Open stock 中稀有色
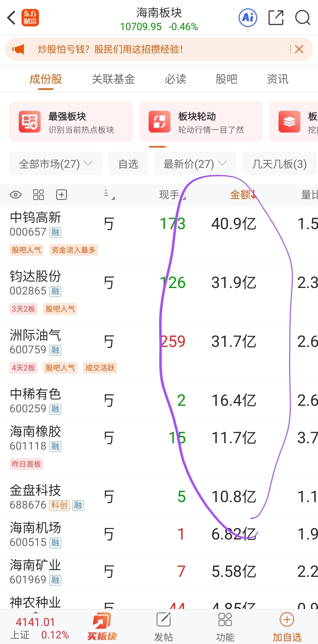318x644 pixels. [35, 395]
